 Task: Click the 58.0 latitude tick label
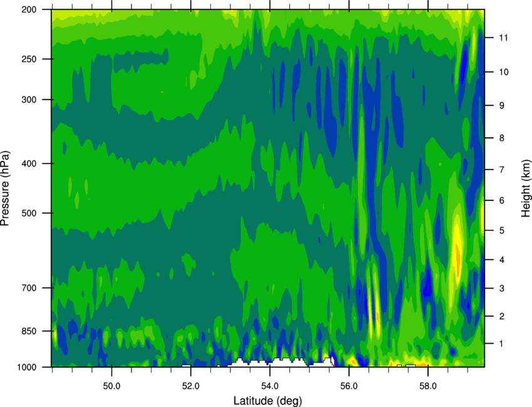point(428,386)
